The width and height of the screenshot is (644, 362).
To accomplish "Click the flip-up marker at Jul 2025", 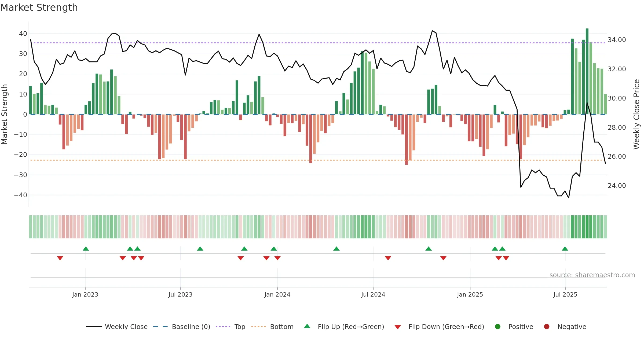I will pyautogui.click(x=565, y=249).
